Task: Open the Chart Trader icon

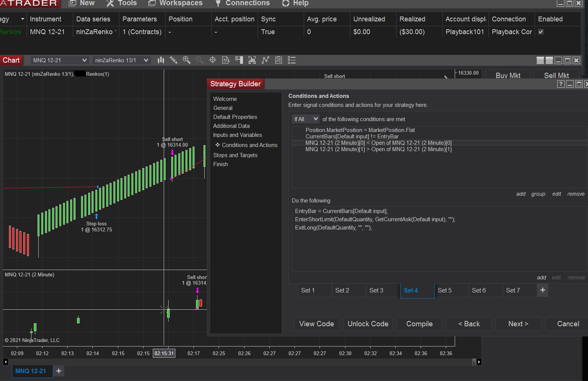Action: [239, 60]
